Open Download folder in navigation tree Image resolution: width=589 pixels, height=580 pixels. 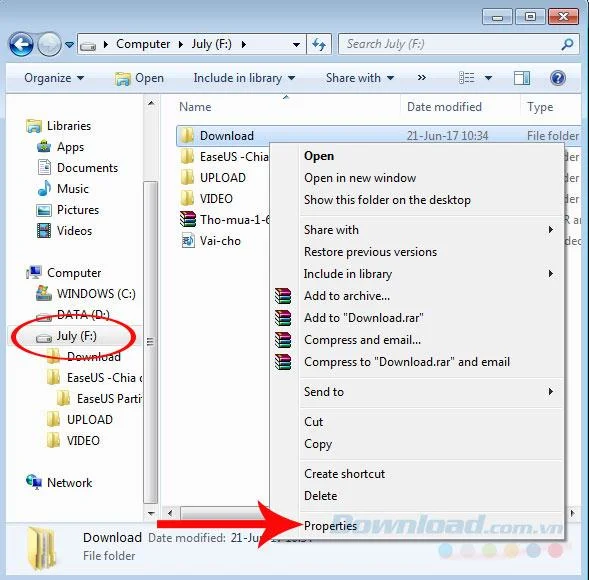tap(84, 356)
